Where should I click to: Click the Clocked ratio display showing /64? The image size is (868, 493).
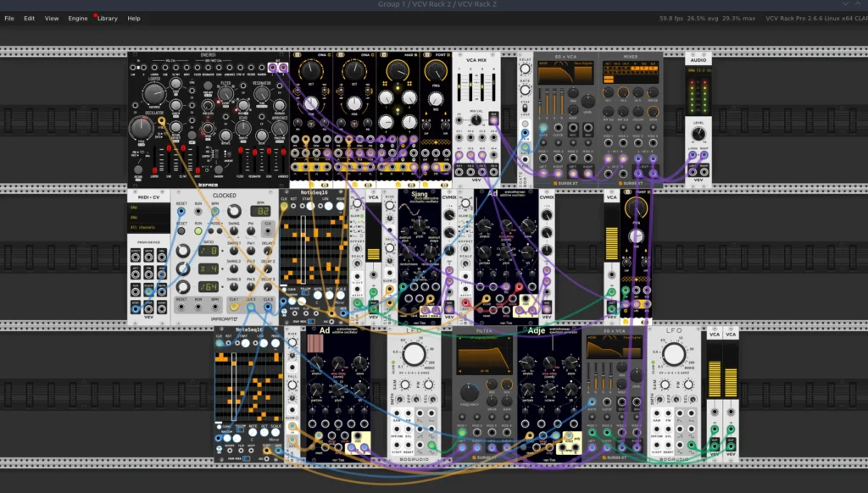click(x=209, y=286)
